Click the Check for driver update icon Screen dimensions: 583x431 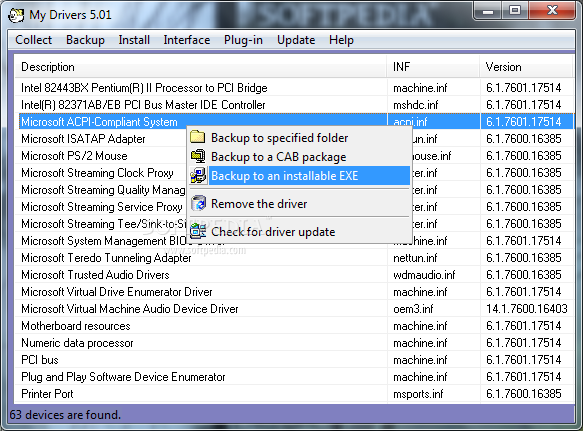point(198,231)
